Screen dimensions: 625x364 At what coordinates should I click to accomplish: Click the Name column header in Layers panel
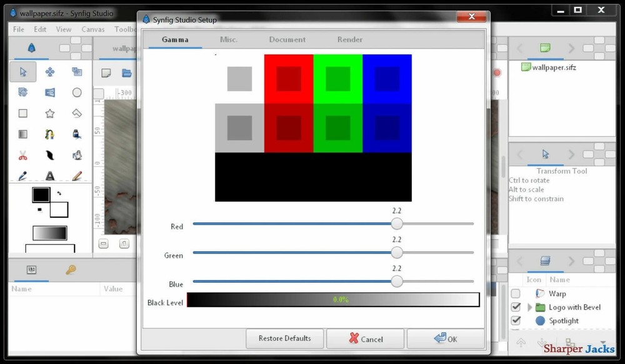click(x=559, y=280)
